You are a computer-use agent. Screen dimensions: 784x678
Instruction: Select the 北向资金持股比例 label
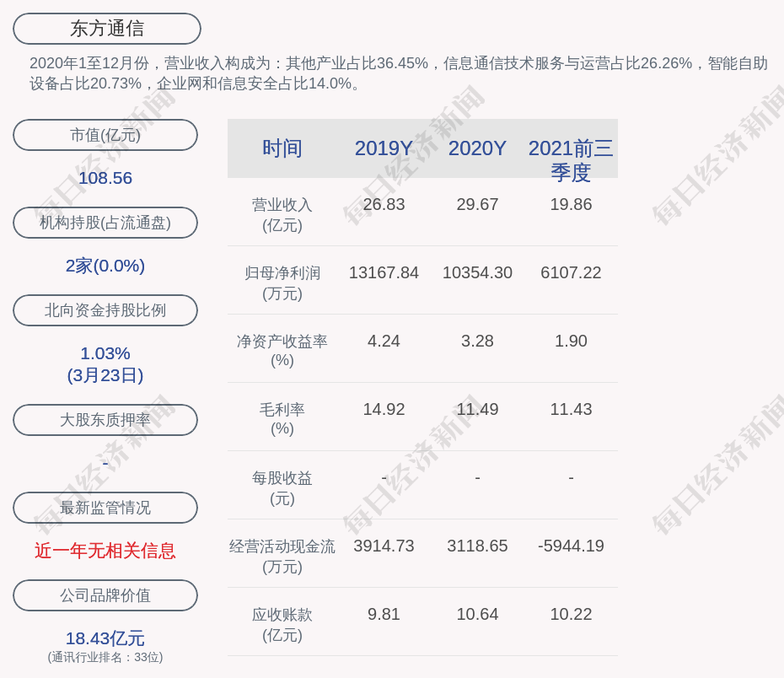coord(105,310)
